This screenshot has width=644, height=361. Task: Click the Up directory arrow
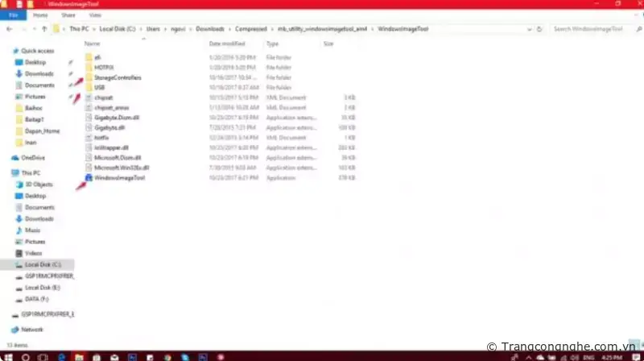click(44, 29)
